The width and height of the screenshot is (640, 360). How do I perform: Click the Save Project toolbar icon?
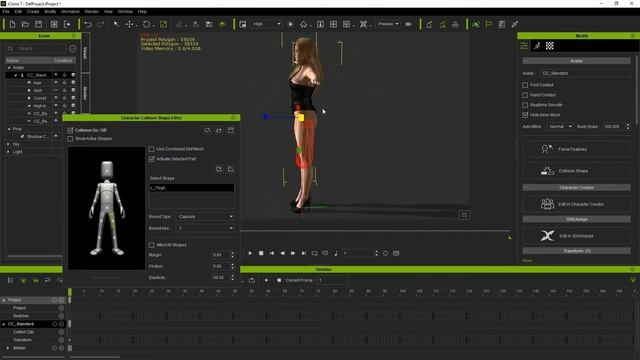(38, 24)
